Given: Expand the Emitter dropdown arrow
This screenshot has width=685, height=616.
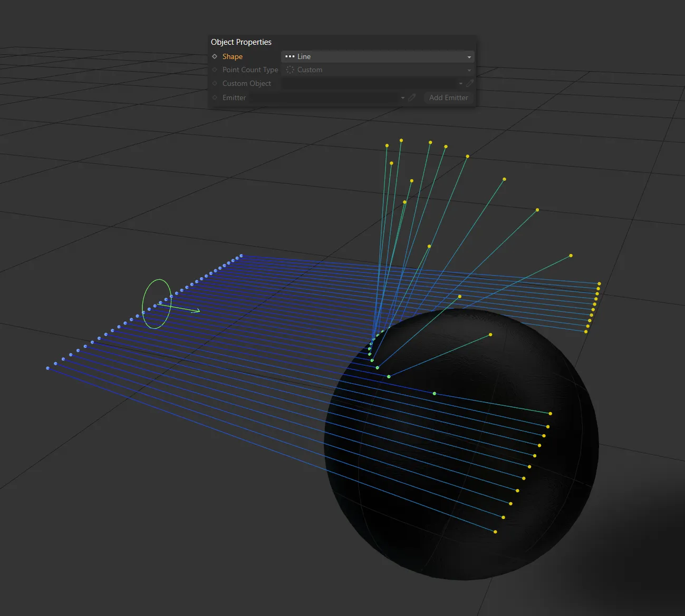Looking at the screenshot, I should (x=402, y=97).
